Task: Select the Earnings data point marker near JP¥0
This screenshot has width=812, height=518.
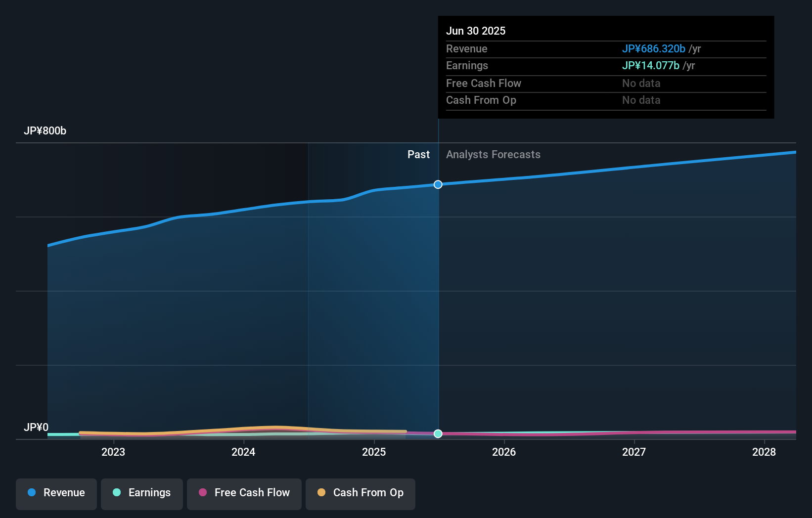Action: [438, 433]
